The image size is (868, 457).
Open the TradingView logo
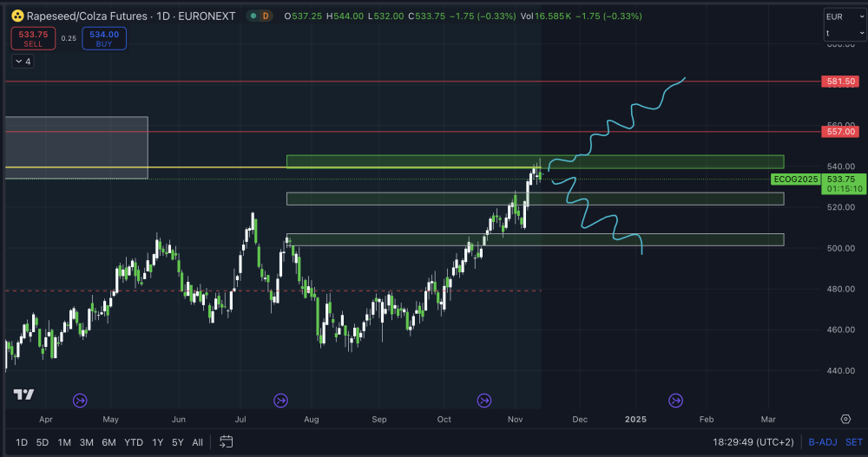click(x=23, y=395)
